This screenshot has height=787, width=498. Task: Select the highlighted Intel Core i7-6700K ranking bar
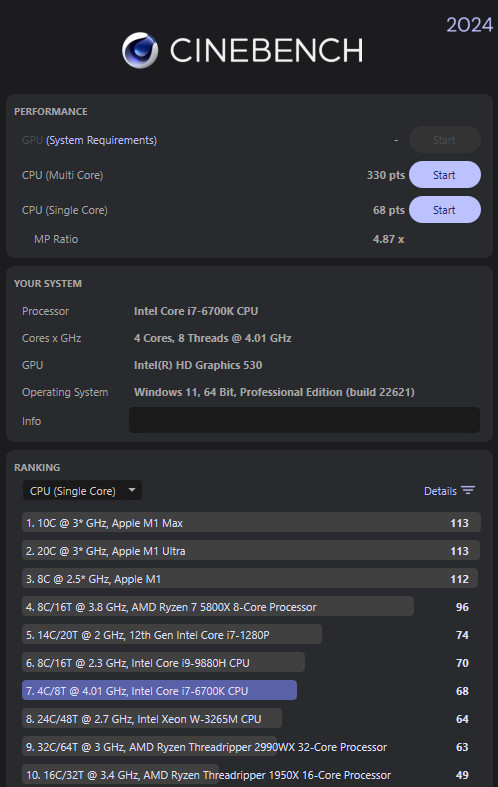pos(159,691)
